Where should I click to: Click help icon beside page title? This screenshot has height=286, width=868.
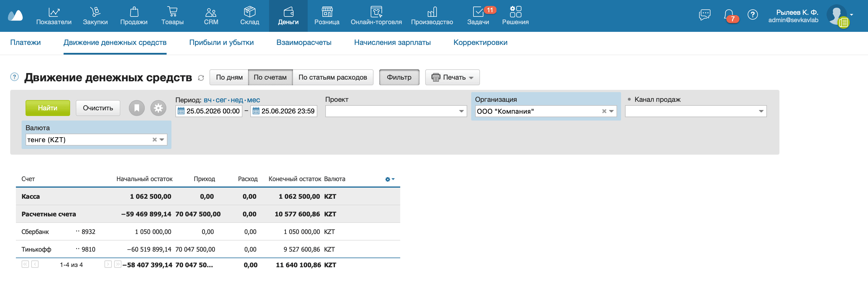point(14,77)
